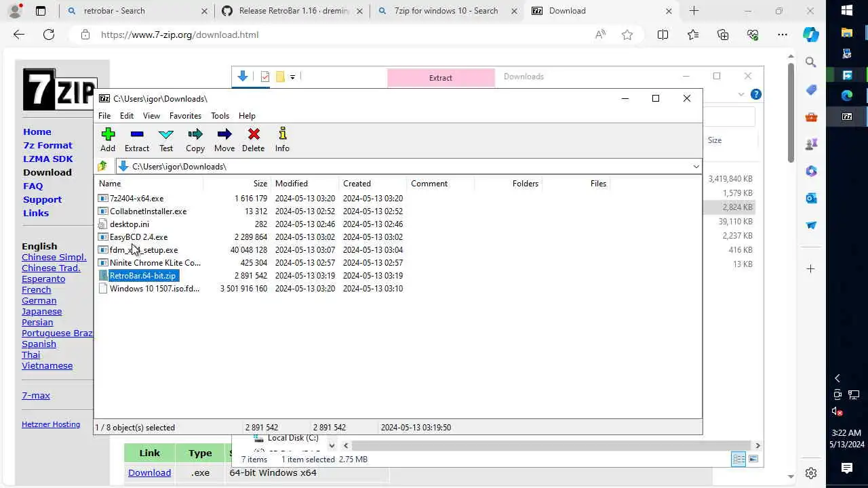Viewport: 868px width, 488px height.
Task: Refresh the 7-zip.org page
Action: coord(49,35)
